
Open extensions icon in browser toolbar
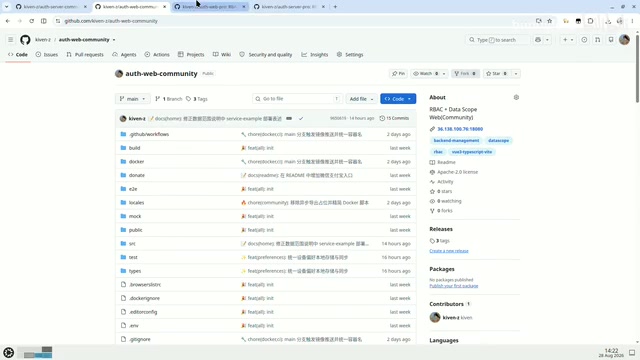(x=591, y=21)
